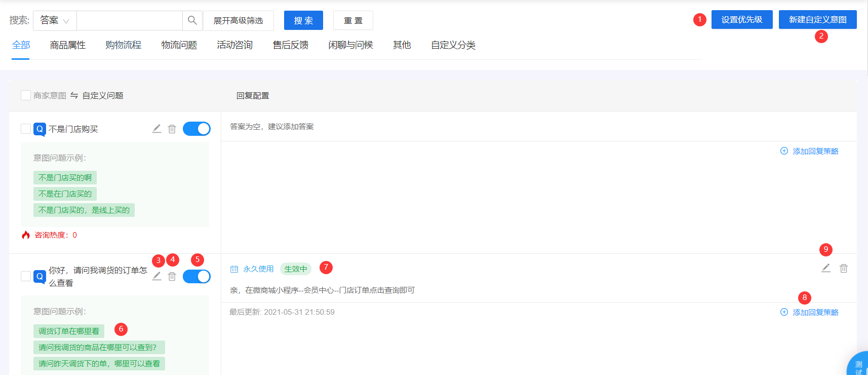Viewport: 868px width, 375px height.
Task: Click example tag 不是门店买的啊
Action: 65,178
